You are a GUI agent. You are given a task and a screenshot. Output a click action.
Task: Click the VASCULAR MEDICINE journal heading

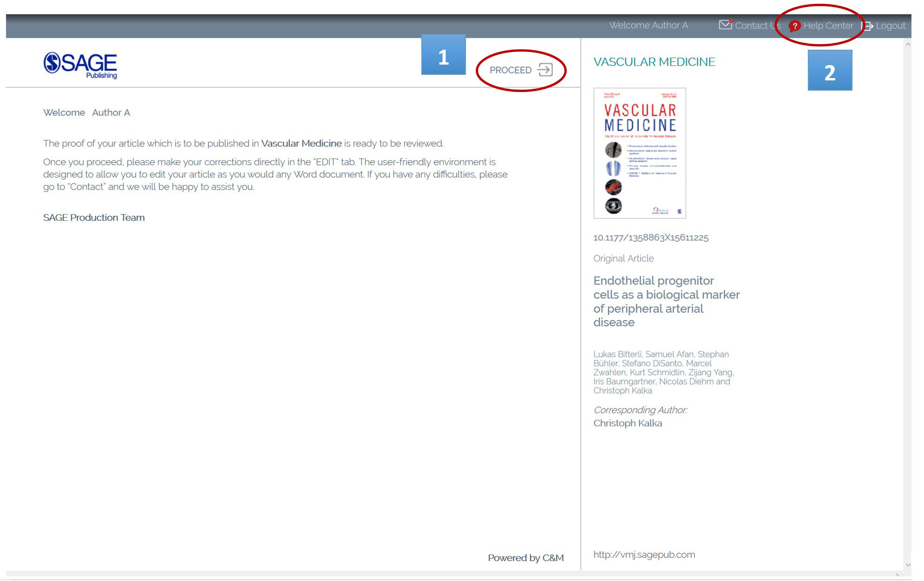pos(654,62)
